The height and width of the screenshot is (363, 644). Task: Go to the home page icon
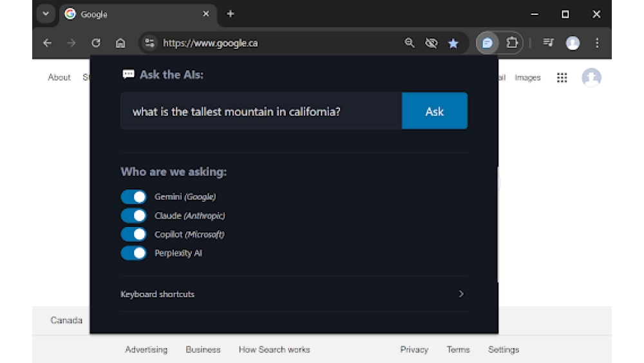pos(120,43)
